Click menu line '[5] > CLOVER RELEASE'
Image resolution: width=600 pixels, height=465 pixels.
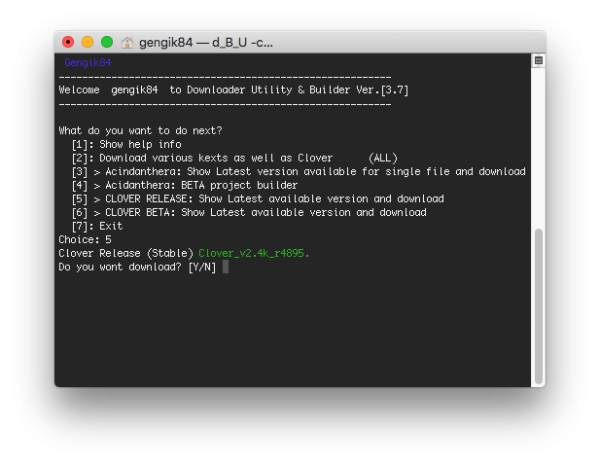[258, 199]
